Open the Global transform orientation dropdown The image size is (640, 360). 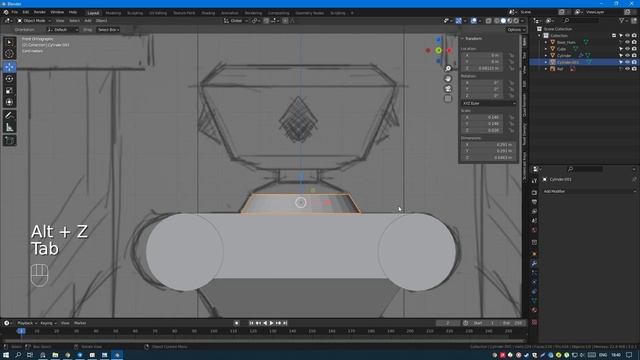click(x=236, y=21)
